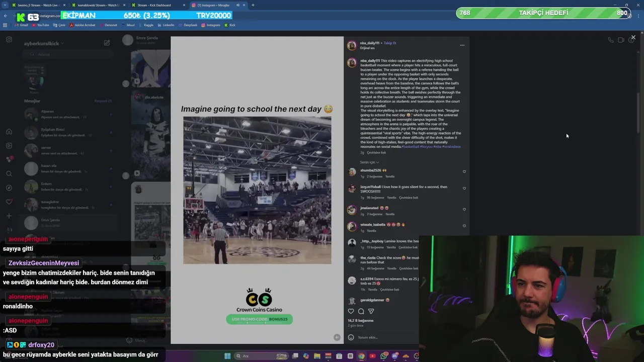Open a new browser tab
This screenshot has width=644, height=362.
[x=253, y=5]
